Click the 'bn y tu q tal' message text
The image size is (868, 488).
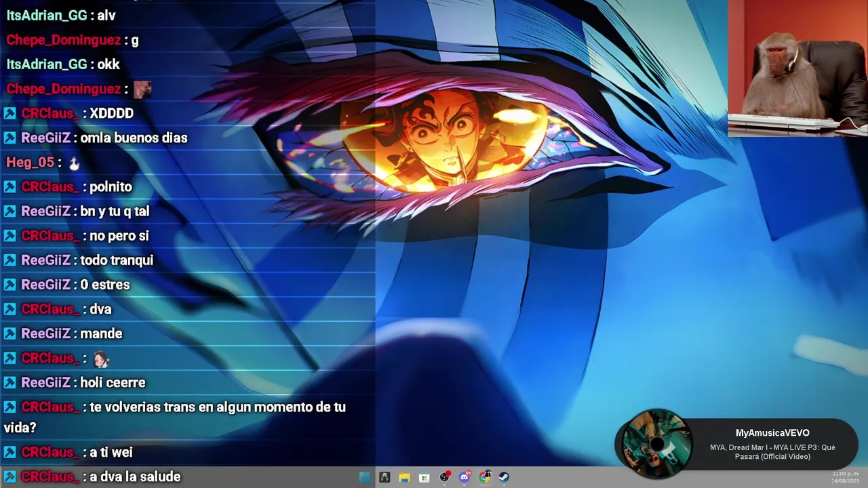tap(115, 211)
